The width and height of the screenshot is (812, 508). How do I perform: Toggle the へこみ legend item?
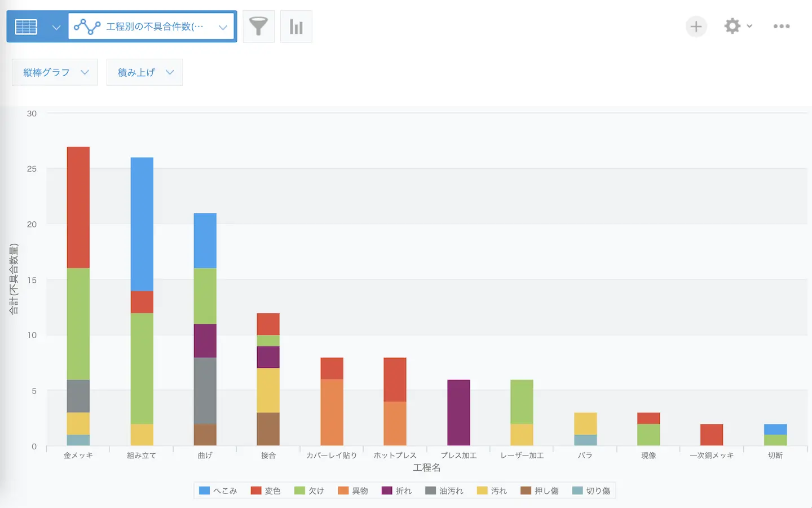(218, 491)
